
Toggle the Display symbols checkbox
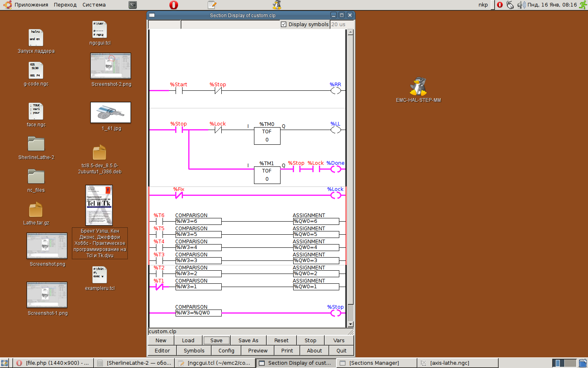click(x=284, y=25)
